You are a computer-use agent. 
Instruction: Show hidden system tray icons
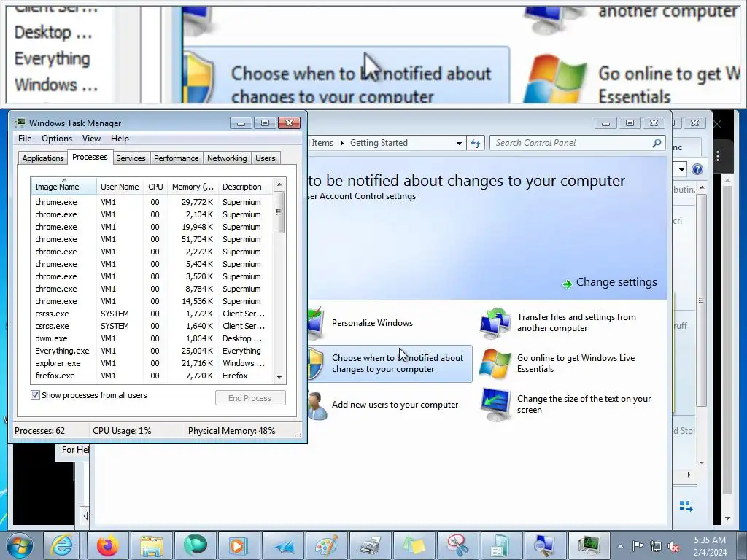pyautogui.click(x=620, y=547)
